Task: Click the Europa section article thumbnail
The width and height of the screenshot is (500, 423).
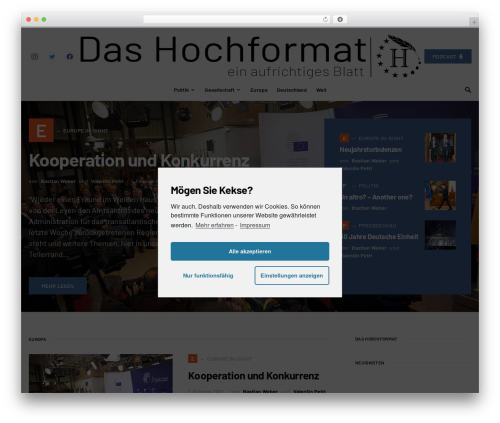Action: [101, 373]
